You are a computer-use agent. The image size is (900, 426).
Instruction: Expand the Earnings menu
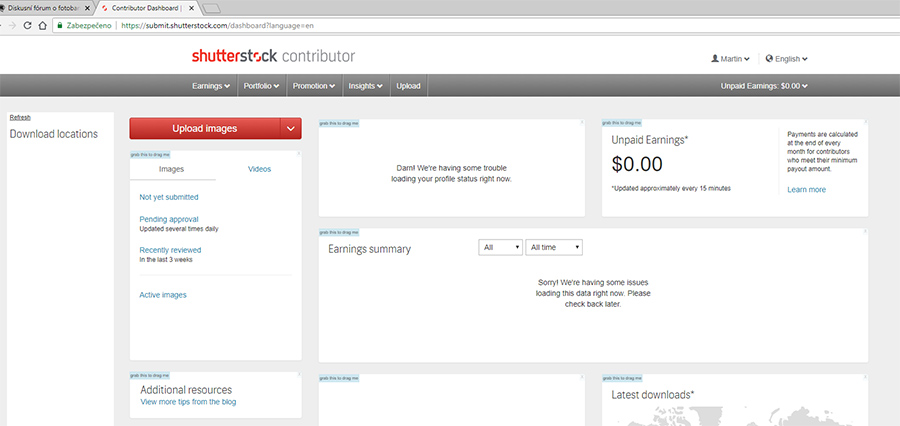[211, 86]
